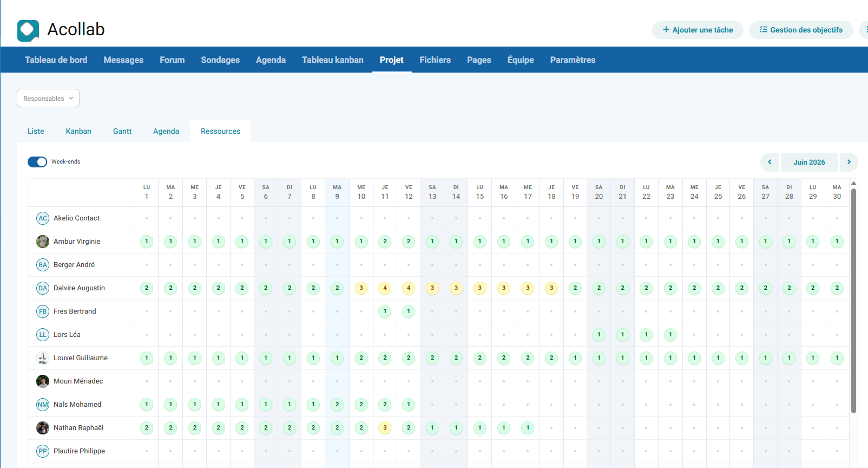Click Nals Mohamed NM avatar
Viewport: 868px width, 468px height.
point(43,405)
